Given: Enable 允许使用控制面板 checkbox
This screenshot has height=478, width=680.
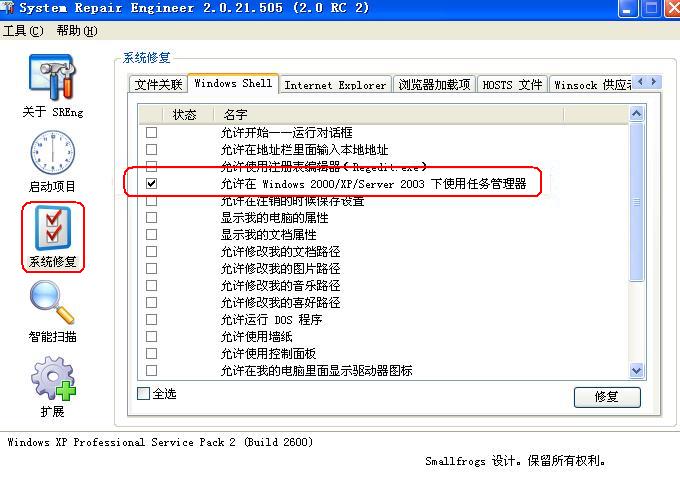Looking at the screenshot, I should click(x=151, y=354).
